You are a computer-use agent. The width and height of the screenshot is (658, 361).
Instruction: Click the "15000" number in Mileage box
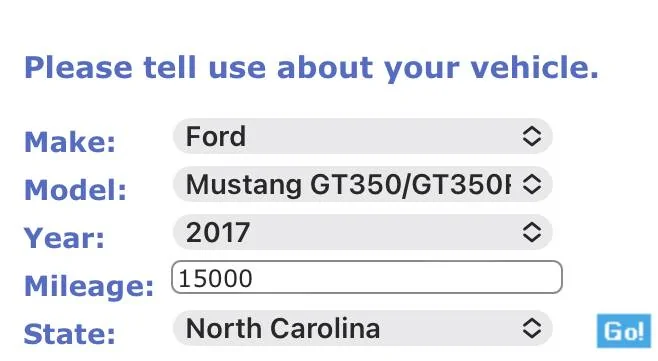point(215,278)
